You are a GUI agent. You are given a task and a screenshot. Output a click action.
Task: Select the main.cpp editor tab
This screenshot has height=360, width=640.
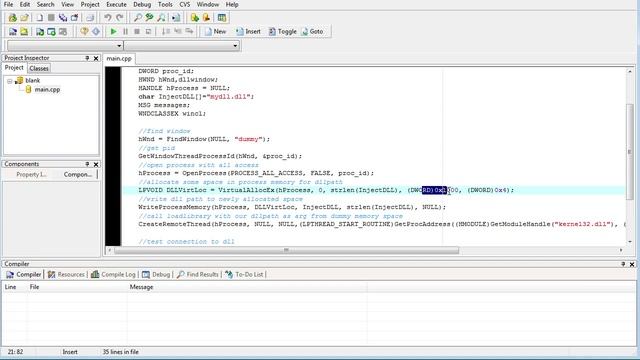tap(119, 58)
